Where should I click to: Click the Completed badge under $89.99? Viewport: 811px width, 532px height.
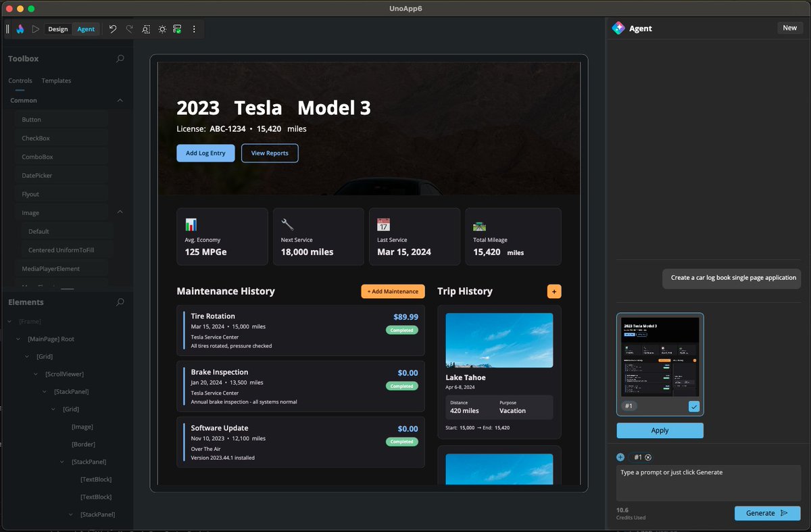pyautogui.click(x=402, y=331)
